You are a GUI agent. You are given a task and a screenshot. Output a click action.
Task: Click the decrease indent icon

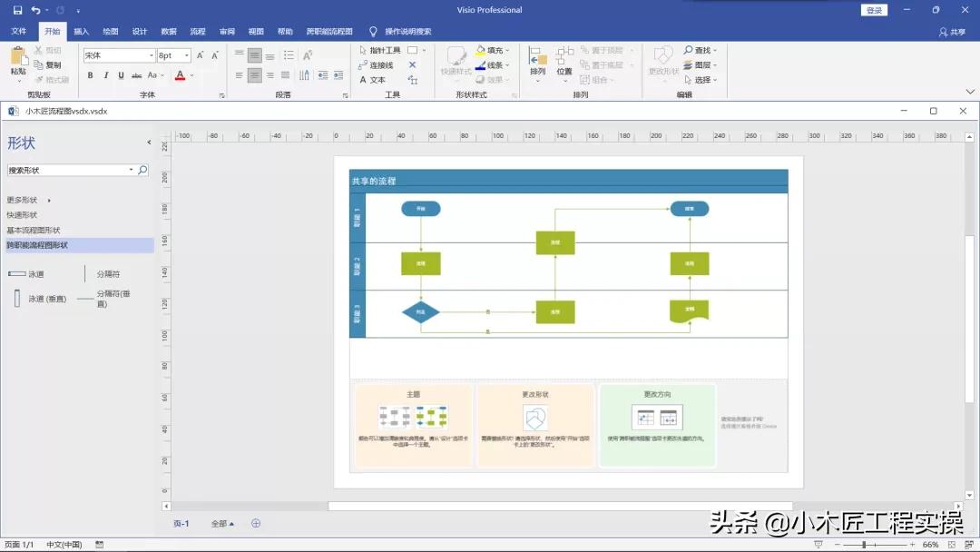(x=322, y=75)
